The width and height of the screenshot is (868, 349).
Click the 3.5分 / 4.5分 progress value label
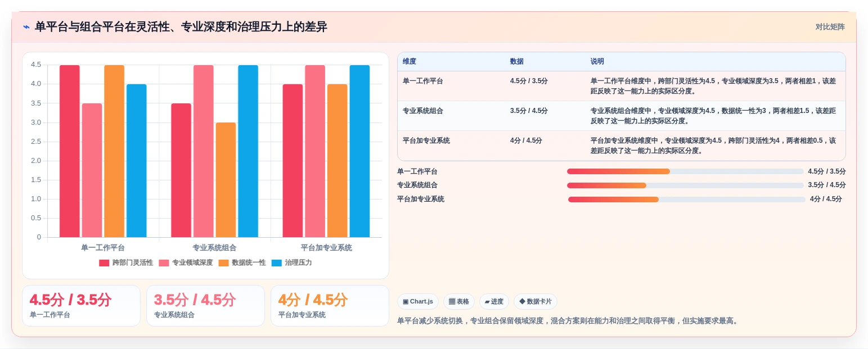click(x=827, y=185)
